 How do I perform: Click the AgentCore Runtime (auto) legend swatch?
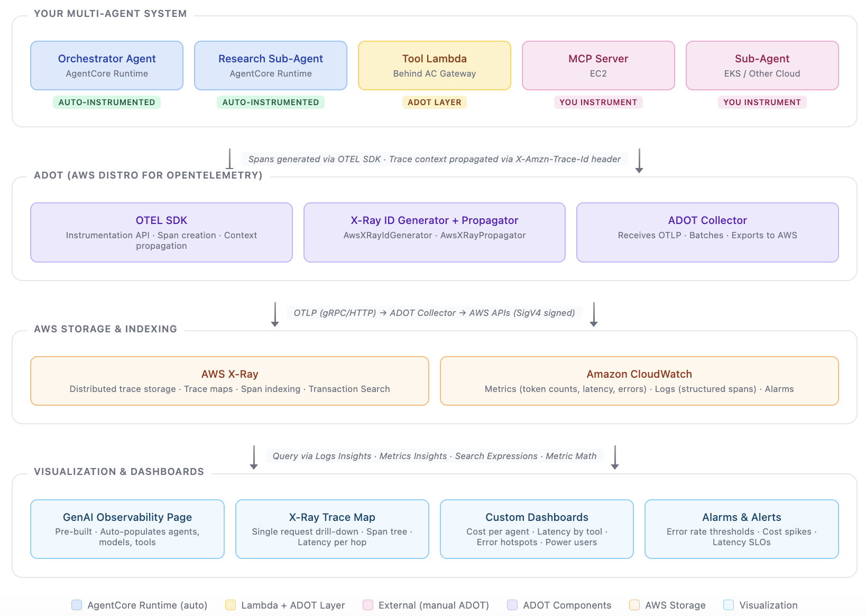[x=77, y=605]
